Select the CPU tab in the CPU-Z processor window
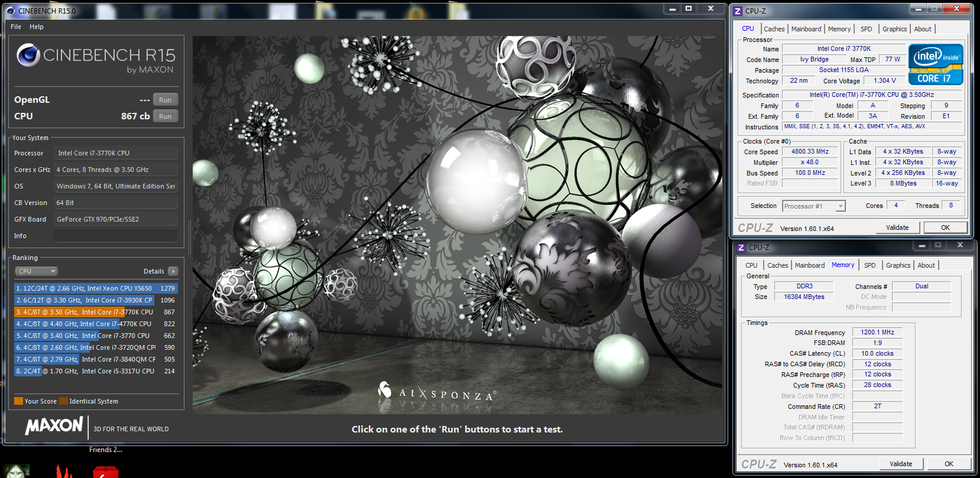 pyautogui.click(x=748, y=28)
